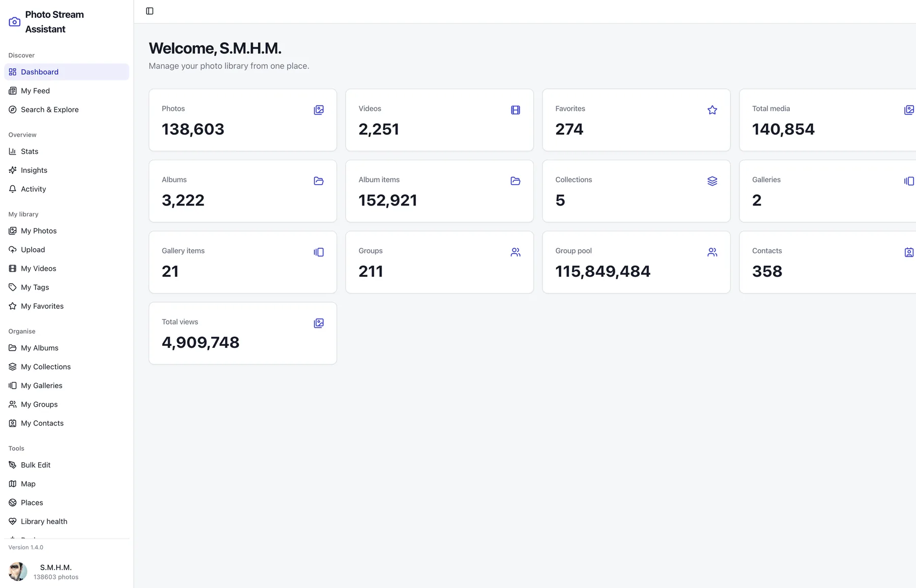Toggle the sidebar collapse icon
The image size is (916, 588).
pos(150,11)
